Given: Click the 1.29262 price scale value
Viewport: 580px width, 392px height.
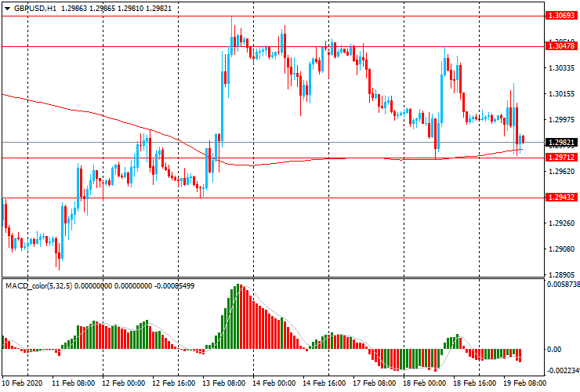Looking at the screenshot, I should [x=561, y=223].
